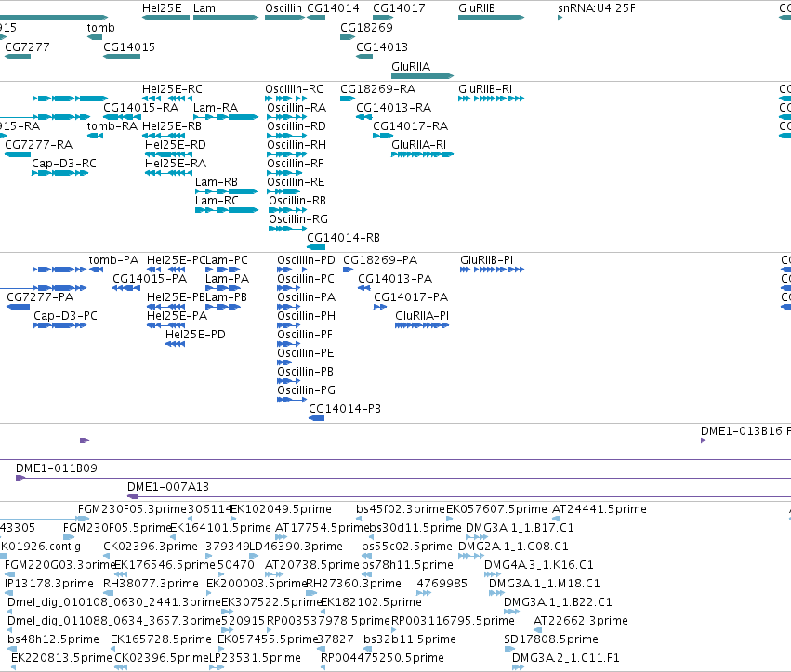Select the GluRIIA gene bar
Image resolution: width=791 pixels, height=672 pixels.
click(422, 76)
